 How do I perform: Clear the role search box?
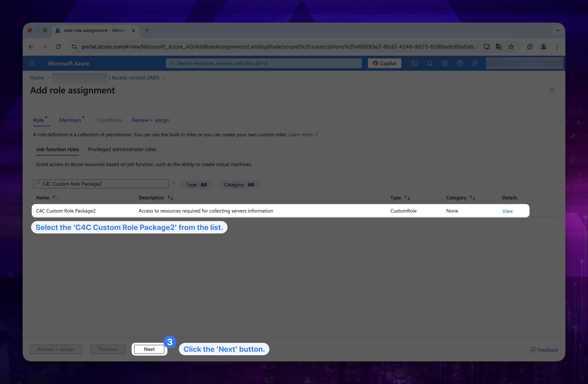[x=174, y=183]
